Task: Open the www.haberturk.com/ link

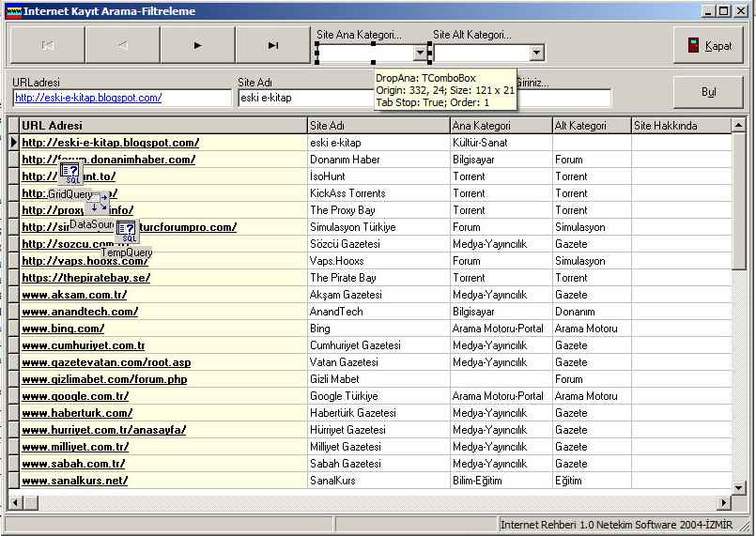Action: coord(77,413)
